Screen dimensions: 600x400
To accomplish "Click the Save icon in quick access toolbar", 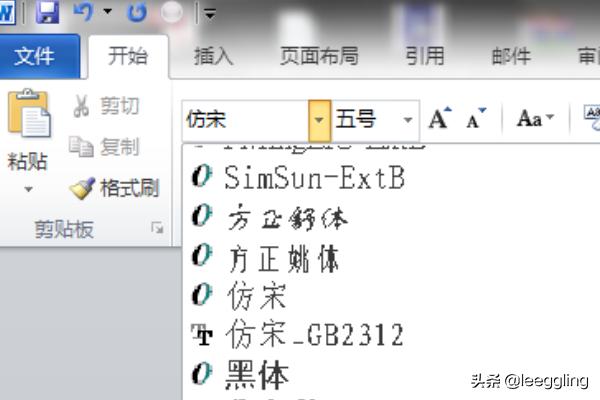I will click(x=47, y=12).
